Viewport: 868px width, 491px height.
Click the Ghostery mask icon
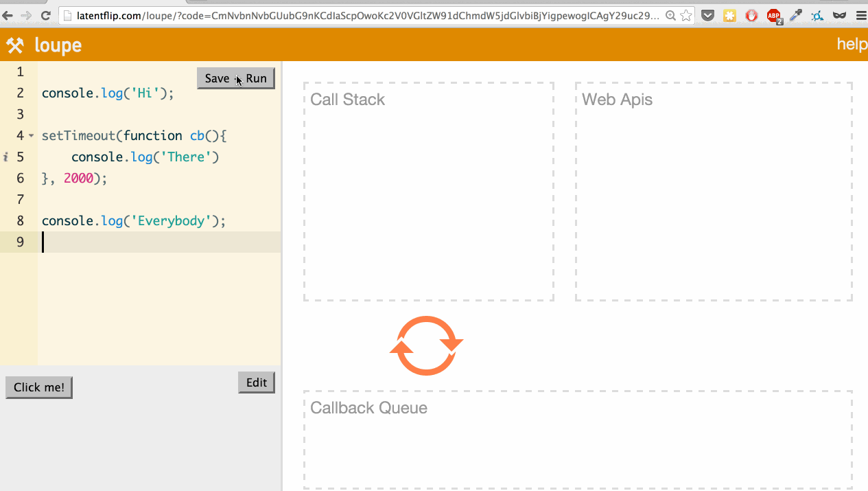click(838, 15)
